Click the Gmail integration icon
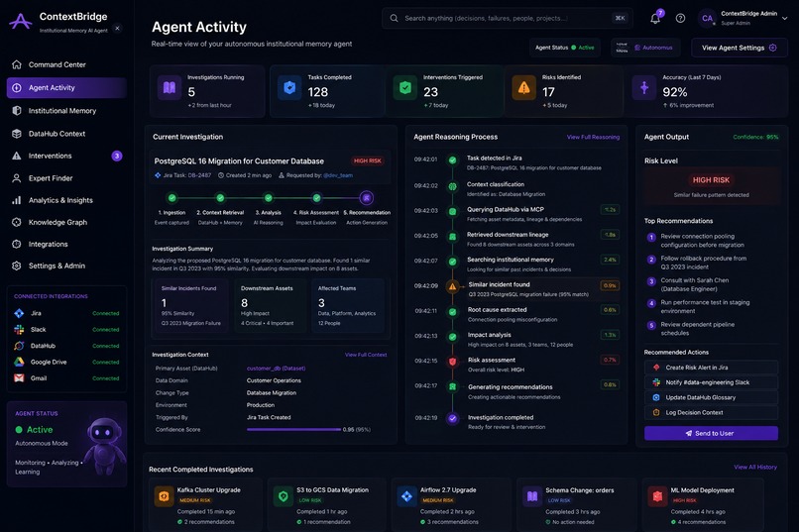Image resolution: width=799 pixels, height=532 pixels. 19,378
